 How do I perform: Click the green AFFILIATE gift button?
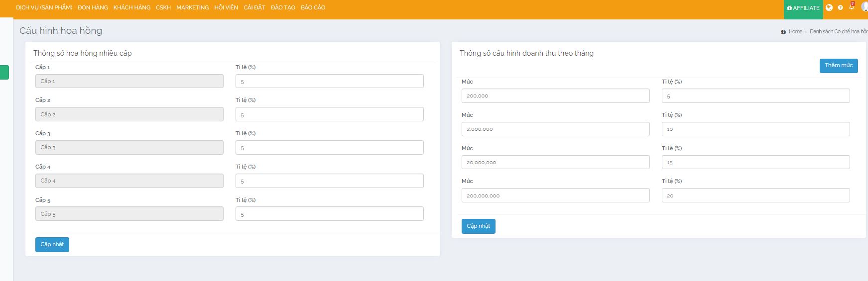coord(803,8)
